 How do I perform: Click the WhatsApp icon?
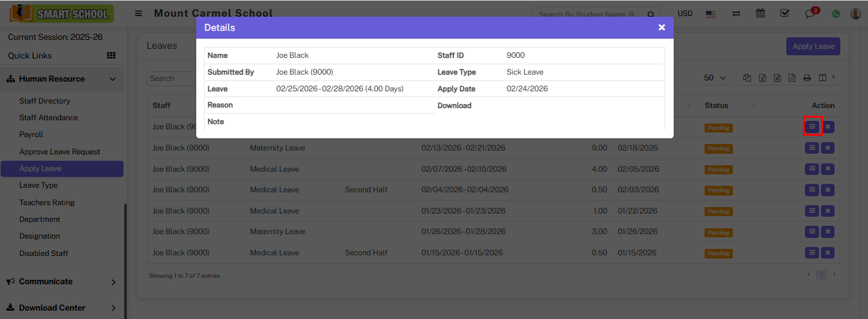[836, 14]
